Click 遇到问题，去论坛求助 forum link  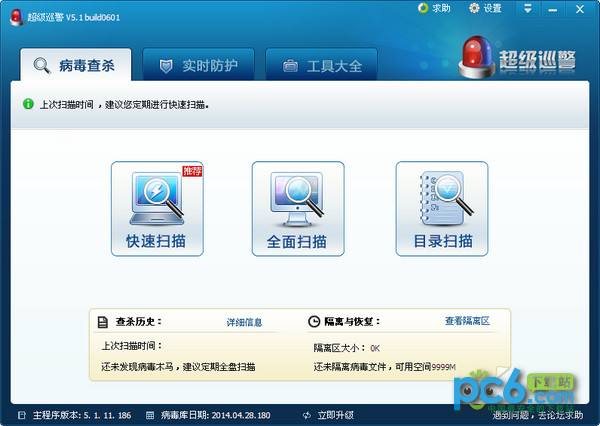(537, 415)
